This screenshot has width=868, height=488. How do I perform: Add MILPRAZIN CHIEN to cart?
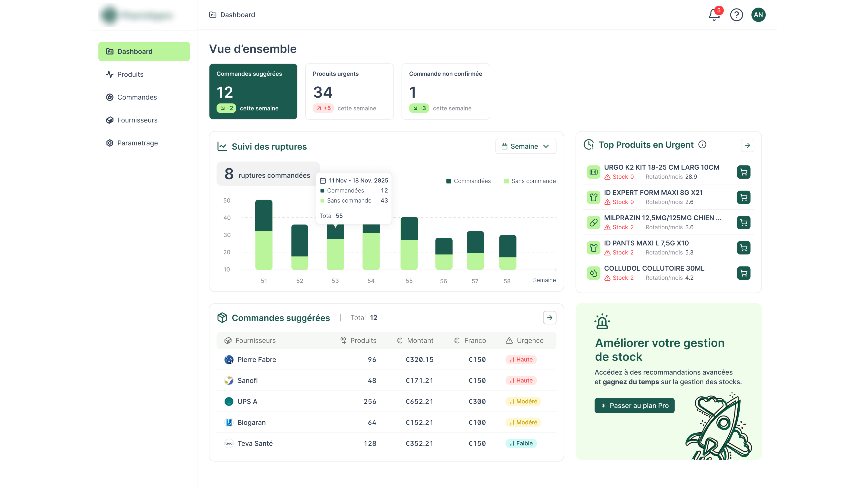tap(744, 223)
